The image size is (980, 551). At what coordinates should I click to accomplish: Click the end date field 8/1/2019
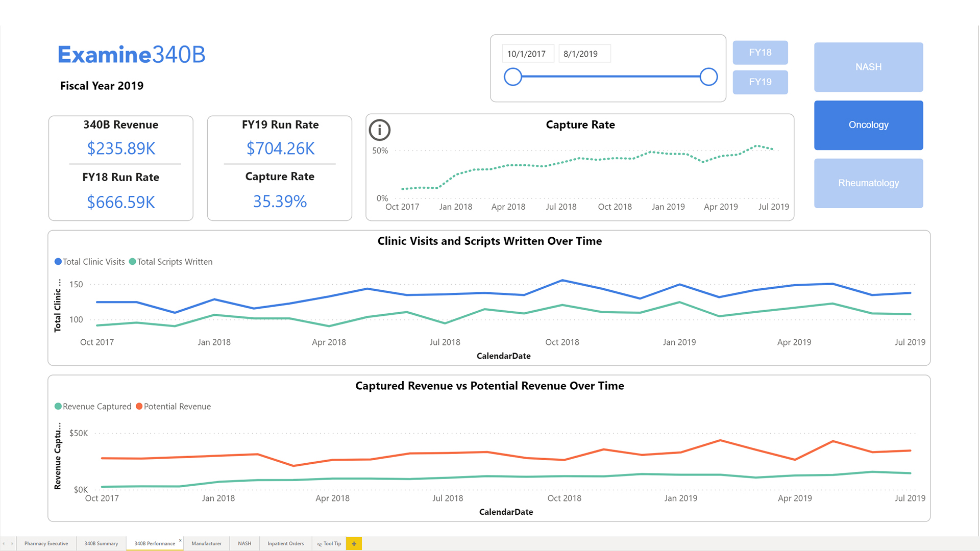tap(584, 54)
